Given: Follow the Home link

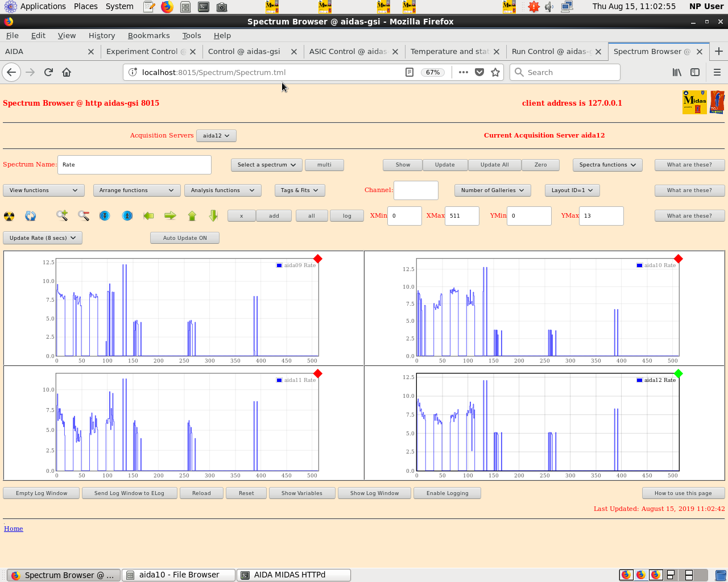Looking at the screenshot, I should coord(14,529).
